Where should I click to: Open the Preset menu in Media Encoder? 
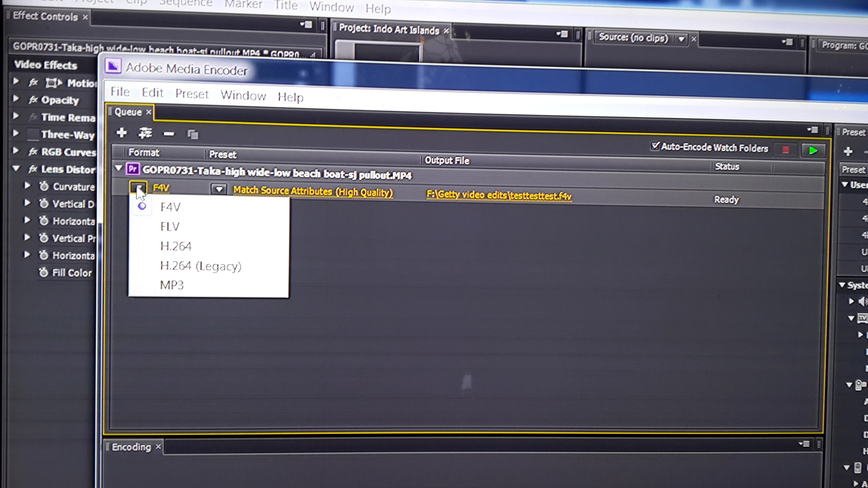192,94
